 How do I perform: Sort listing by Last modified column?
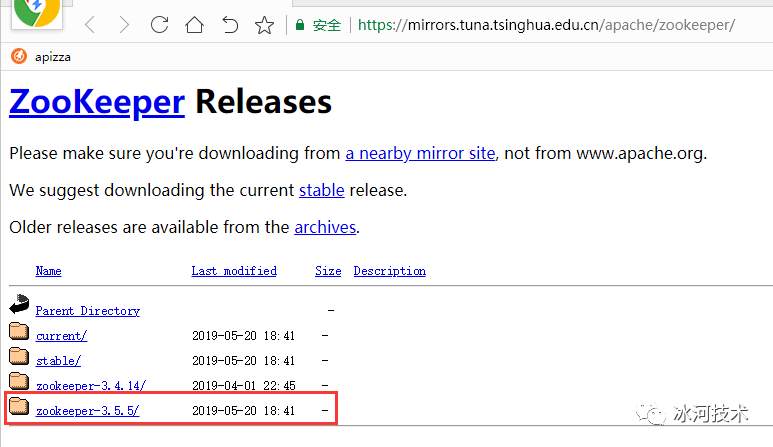(x=234, y=271)
